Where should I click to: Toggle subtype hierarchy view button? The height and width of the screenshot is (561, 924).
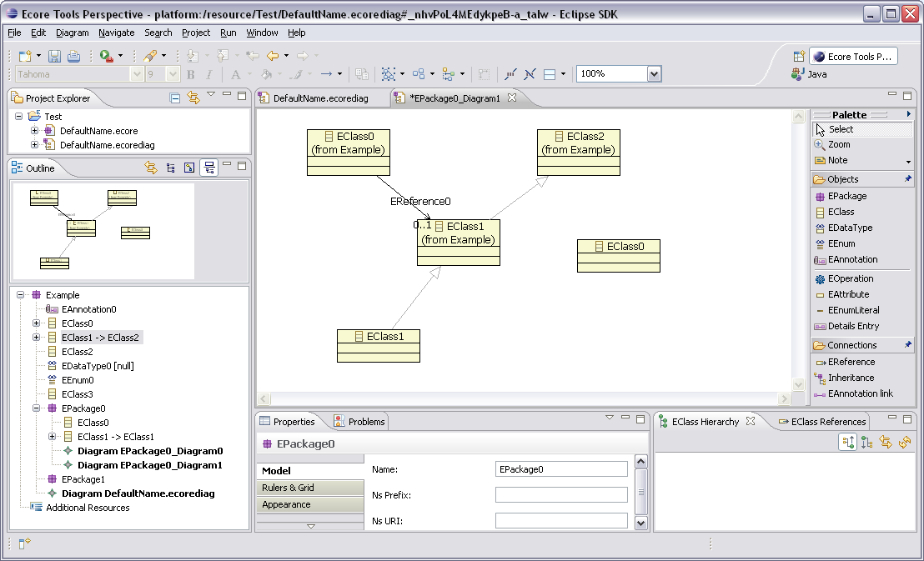click(x=866, y=442)
